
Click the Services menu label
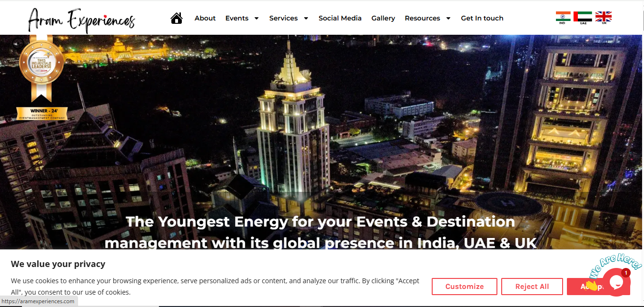[x=283, y=18]
